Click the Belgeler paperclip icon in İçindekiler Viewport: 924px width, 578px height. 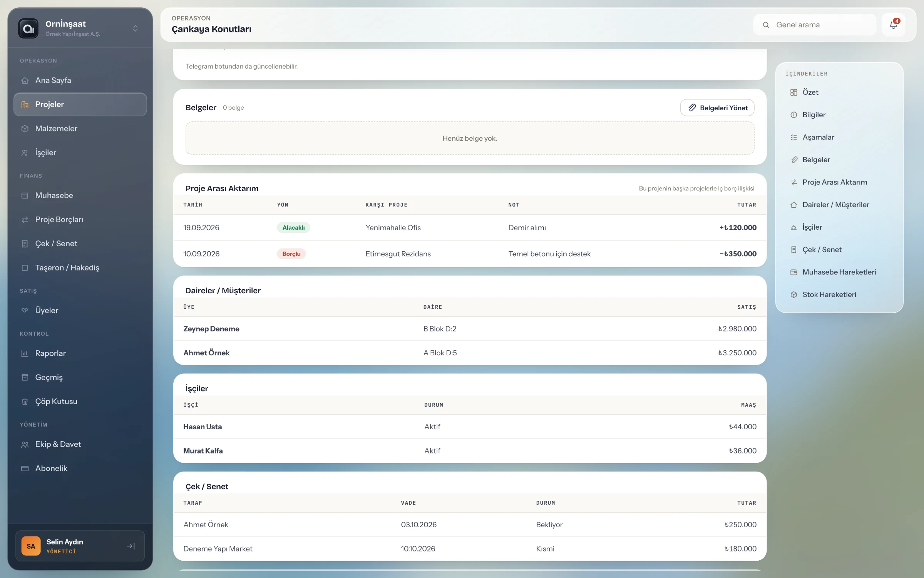pyautogui.click(x=794, y=160)
